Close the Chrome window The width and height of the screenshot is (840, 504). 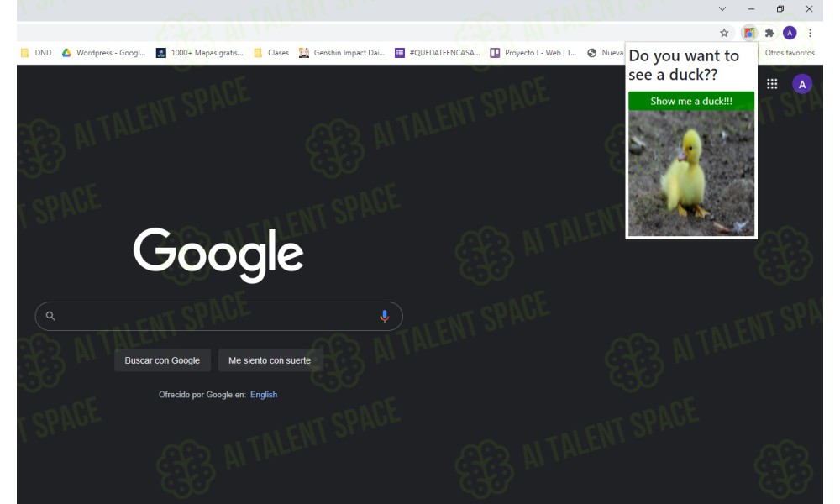click(x=809, y=9)
